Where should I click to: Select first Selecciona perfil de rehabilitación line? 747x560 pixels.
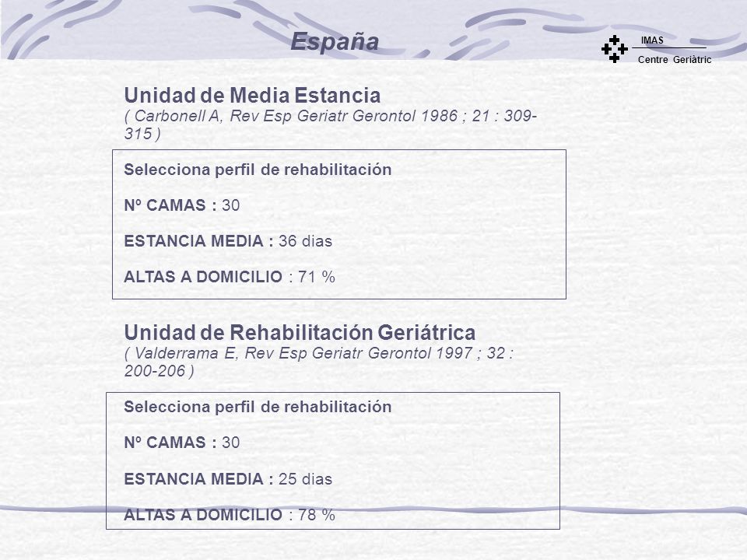pyautogui.click(x=258, y=170)
